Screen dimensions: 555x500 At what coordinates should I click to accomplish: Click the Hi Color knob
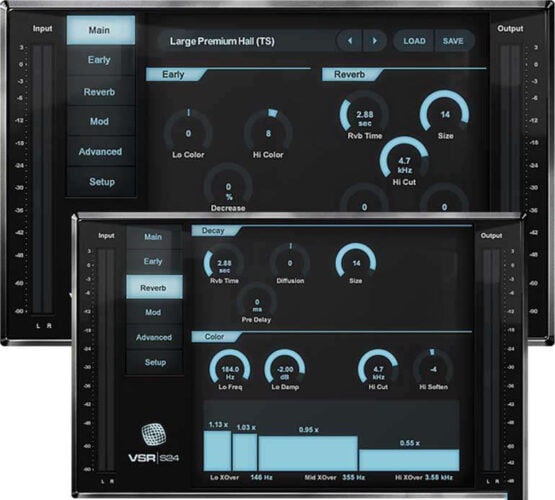point(268,133)
